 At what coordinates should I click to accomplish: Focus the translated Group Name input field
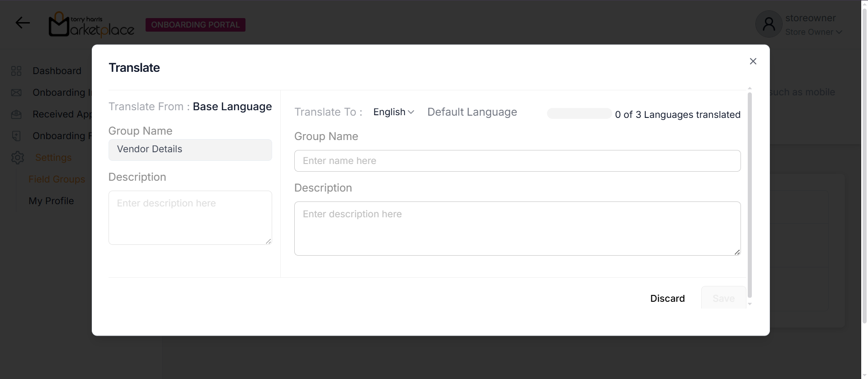517,161
